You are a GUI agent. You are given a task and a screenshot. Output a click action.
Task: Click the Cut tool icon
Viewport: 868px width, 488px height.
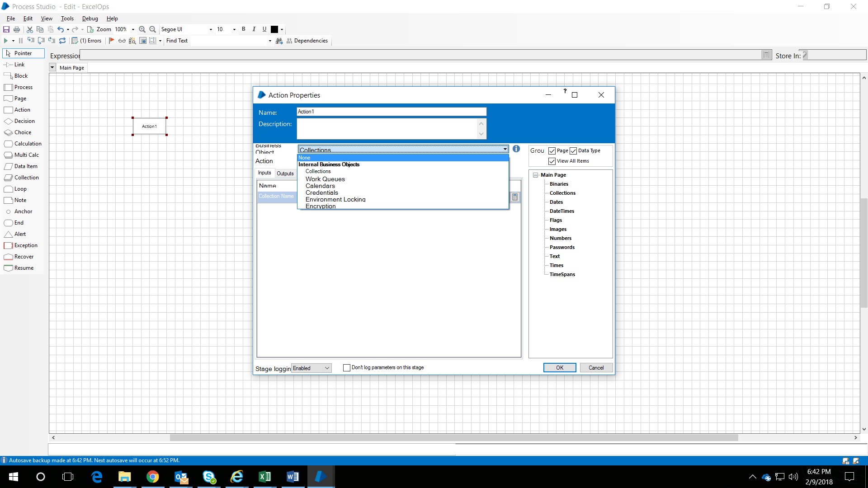[x=29, y=29]
